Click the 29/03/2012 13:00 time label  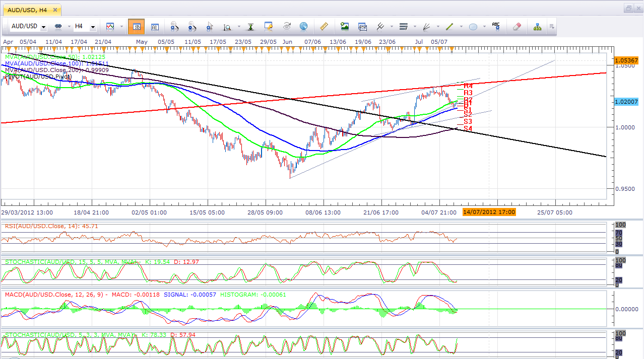click(26, 212)
